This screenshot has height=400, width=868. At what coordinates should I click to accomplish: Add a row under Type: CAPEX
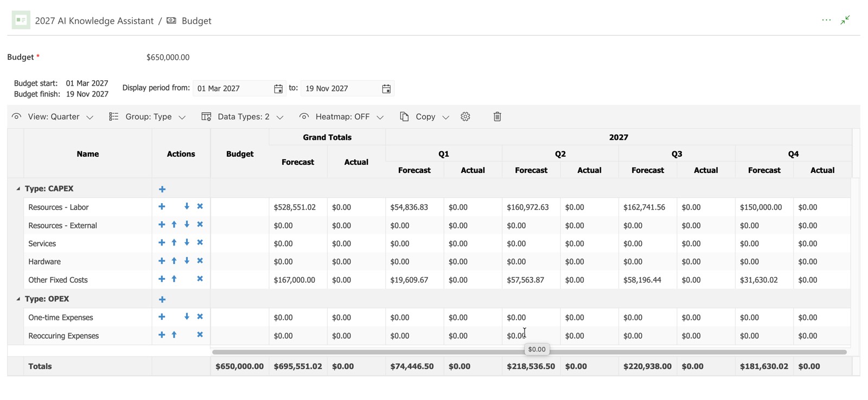[x=162, y=189]
